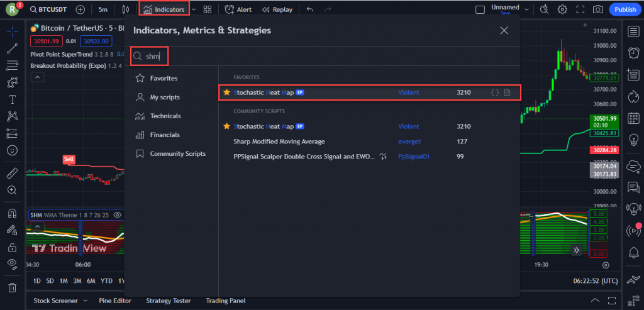Select the trend line drawing tool

tap(13, 48)
